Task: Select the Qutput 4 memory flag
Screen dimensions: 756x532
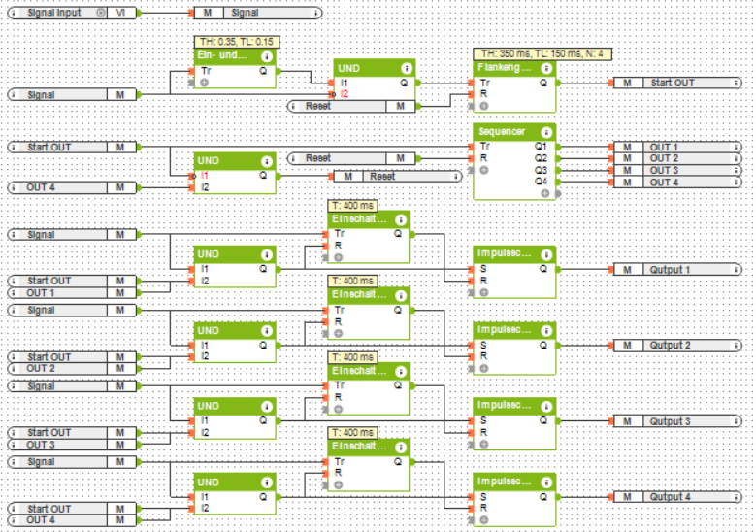Action: click(677, 497)
